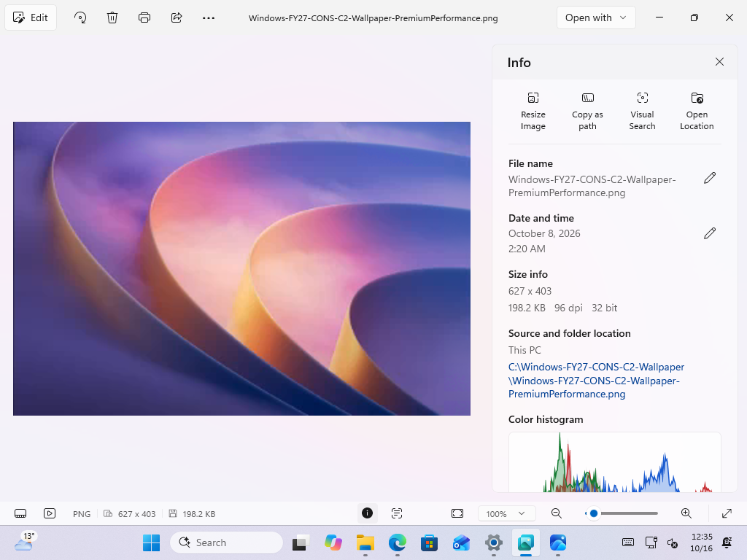Launch Copilot from the taskbar

333,542
